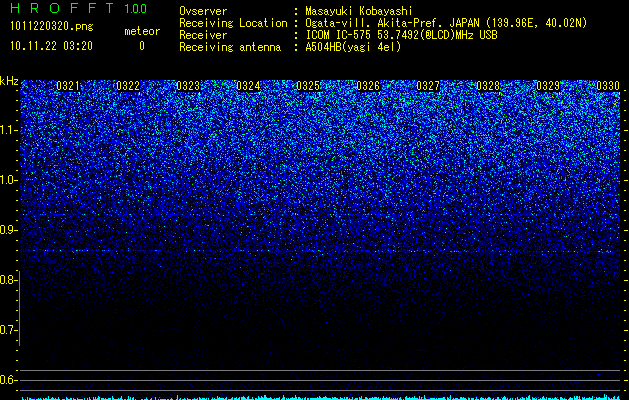Click the 0325 time marker

[308, 86]
